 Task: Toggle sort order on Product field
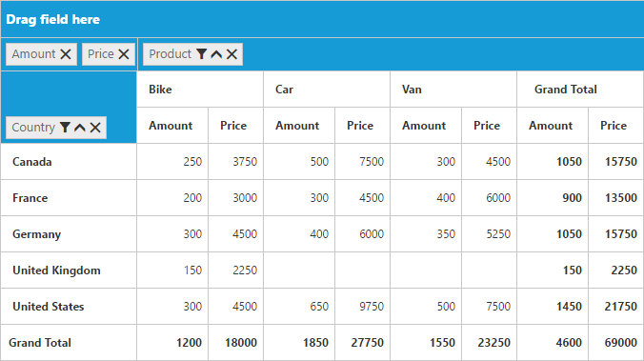pyautogui.click(x=216, y=54)
